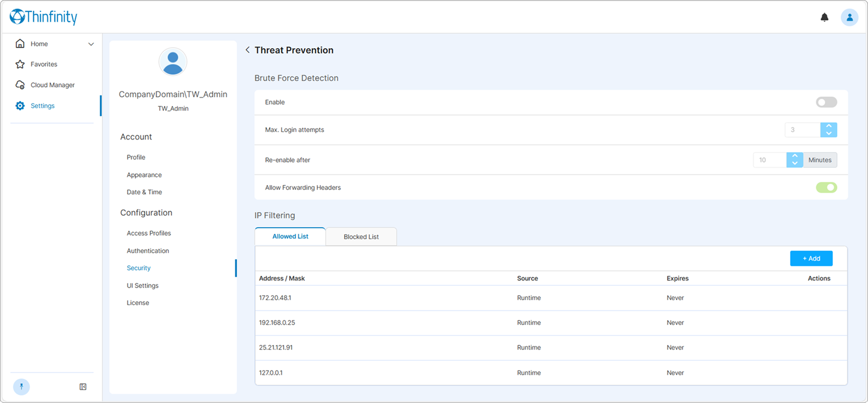The image size is (868, 403).
Task: Click the Max. Login attempts field
Action: click(x=802, y=130)
